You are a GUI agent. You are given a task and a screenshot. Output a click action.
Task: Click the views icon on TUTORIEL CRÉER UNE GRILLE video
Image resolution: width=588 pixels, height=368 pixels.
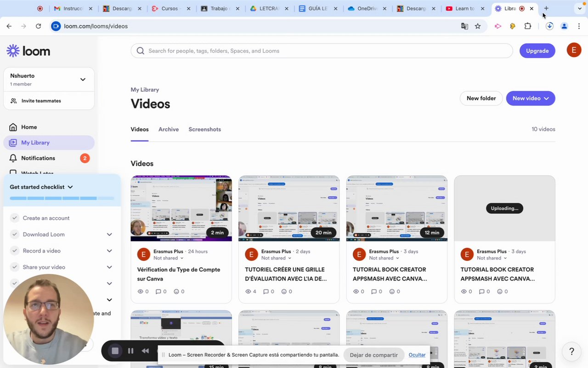249,292
